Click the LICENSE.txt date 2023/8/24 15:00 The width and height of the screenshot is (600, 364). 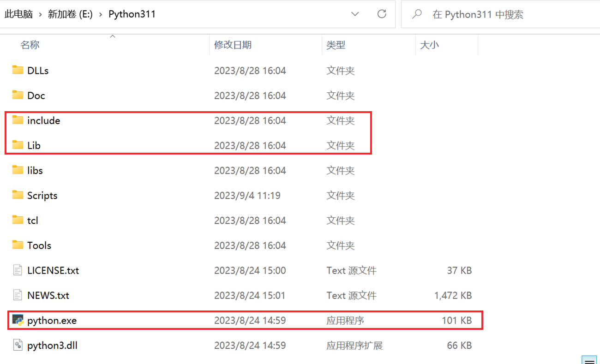(250, 270)
